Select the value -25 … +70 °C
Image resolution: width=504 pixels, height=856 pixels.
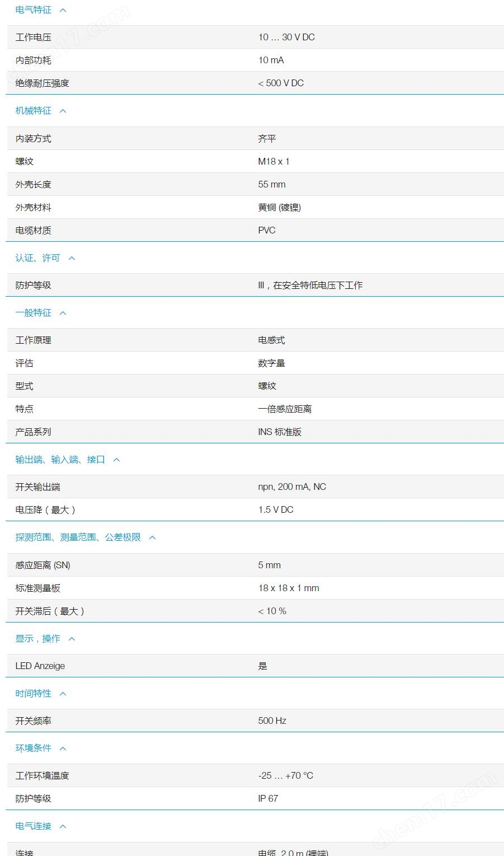coord(286,776)
